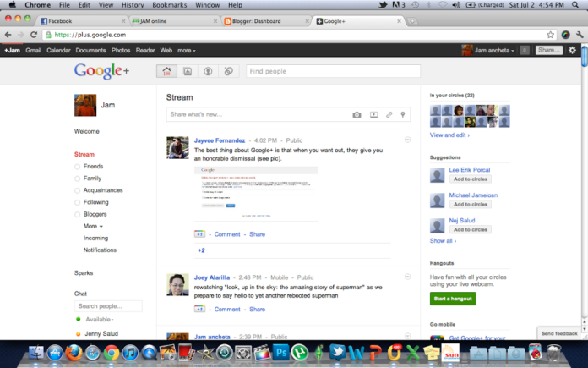Open Google+ settings gear icon
Image resolution: width=588 pixels, height=368 pixels.
click(572, 50)
